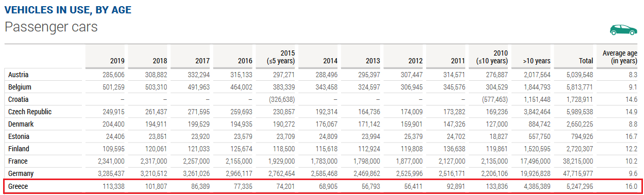The width and height of the screenshot is (644, 195).
Task: Click the Total column header
Action: [586, 61]
